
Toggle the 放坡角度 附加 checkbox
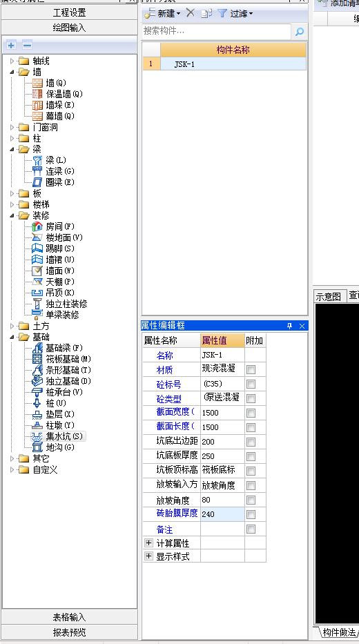point(251,500)
